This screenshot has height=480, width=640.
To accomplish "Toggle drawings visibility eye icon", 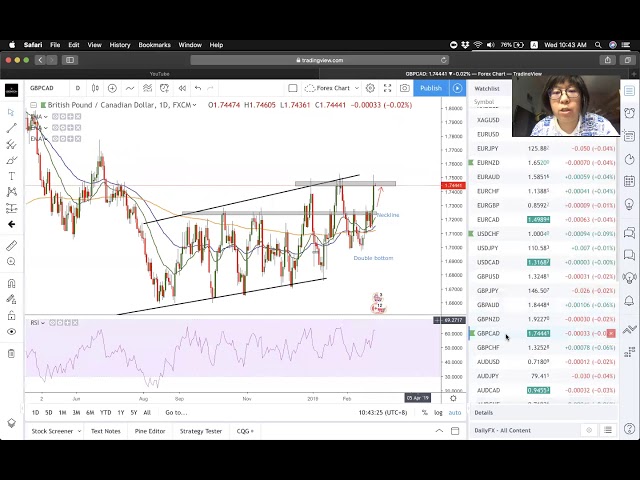I will pyautogui.click(x=11, y=331).
